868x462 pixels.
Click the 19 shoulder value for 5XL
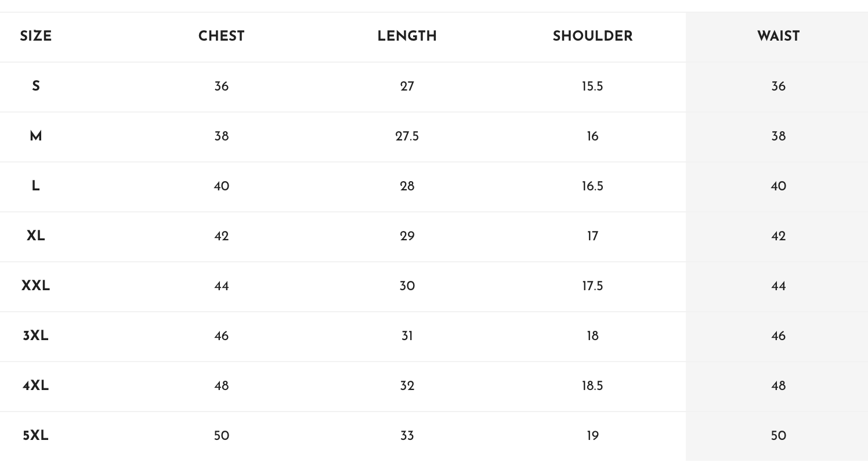(x=592, y=436)
